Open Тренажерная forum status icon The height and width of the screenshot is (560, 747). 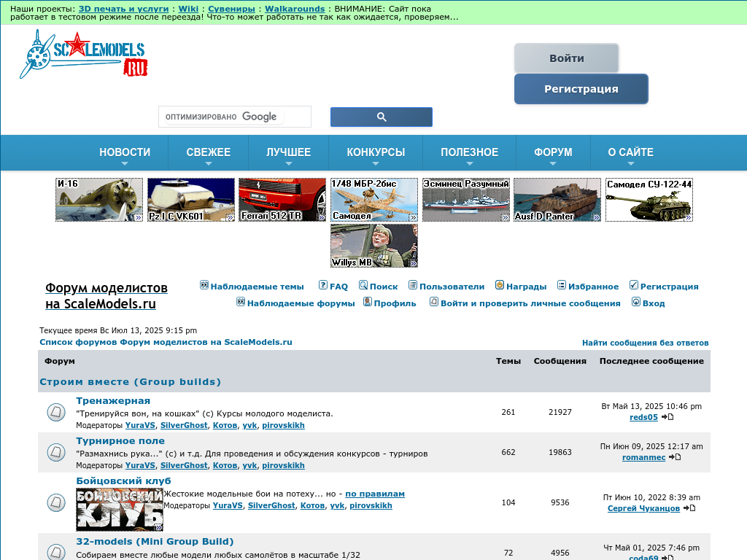click(x=56, y=413)
